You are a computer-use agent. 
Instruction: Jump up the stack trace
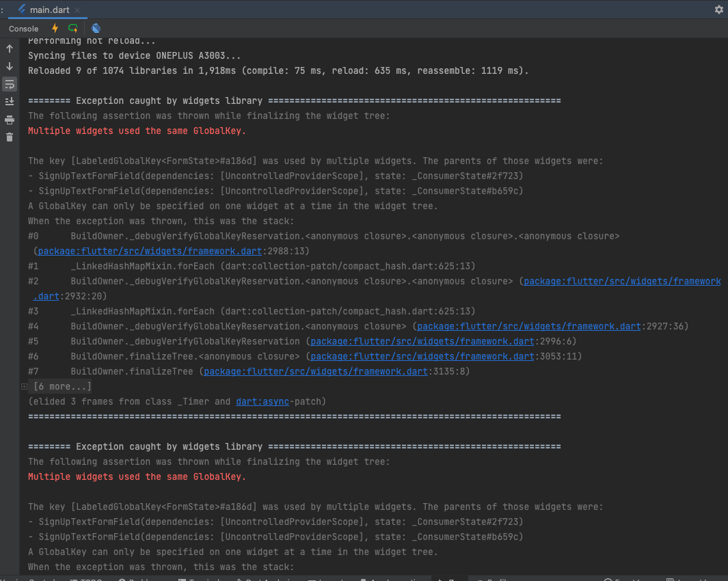[9, 49]
